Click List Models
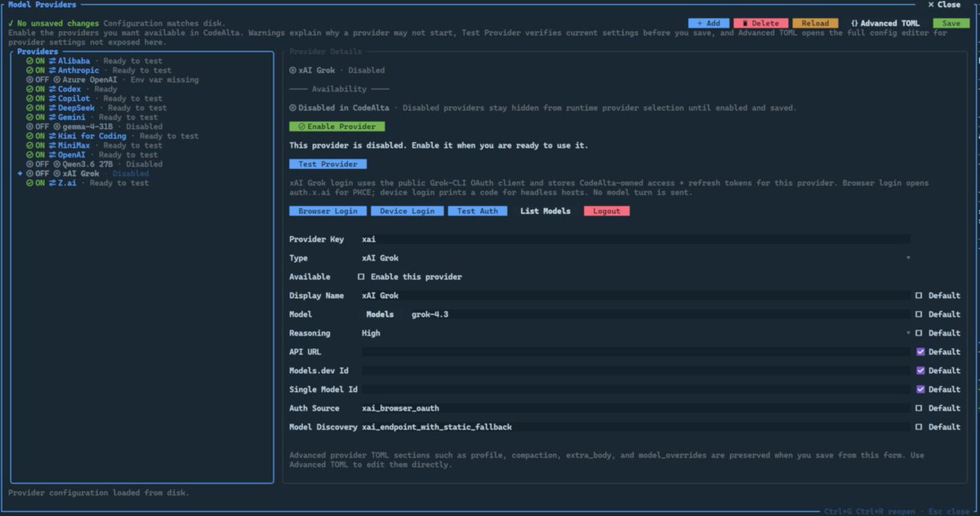Image resolution: width=980 pixels, height=516 pixels. [x=545, y=211]
